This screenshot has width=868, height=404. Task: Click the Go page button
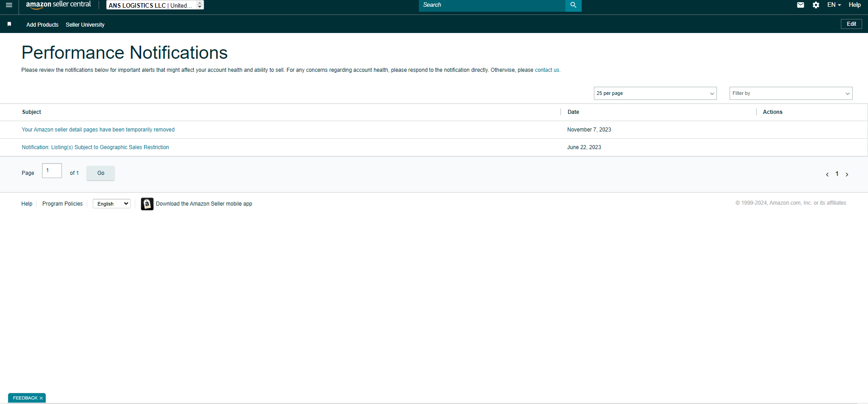click(100, 173)
